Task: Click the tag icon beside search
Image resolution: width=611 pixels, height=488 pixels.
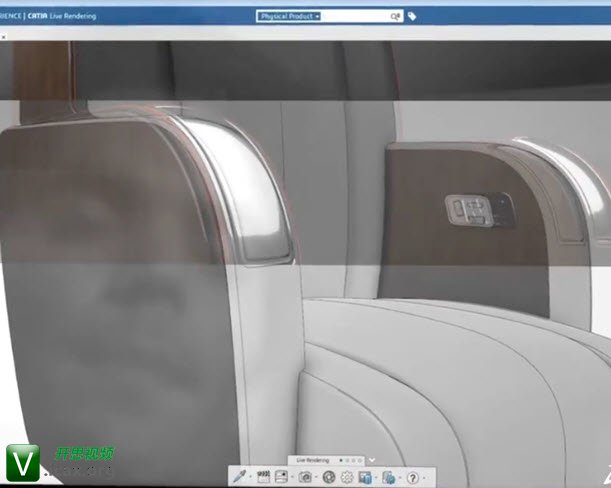Action: point(412,16)
